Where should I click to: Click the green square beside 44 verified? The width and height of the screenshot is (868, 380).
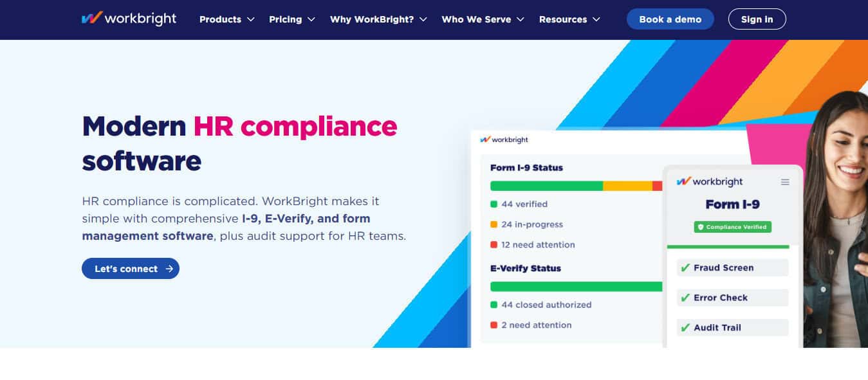click(494, 204)
